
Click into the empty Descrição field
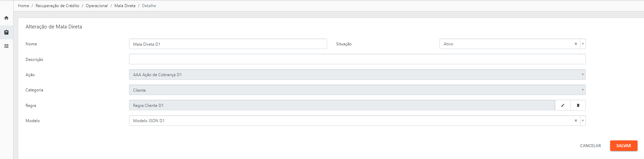point(357,59)
